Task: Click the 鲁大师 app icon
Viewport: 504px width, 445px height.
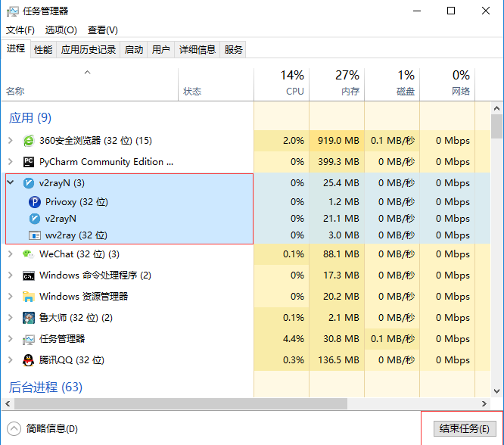Action: [x=29, y=318]
